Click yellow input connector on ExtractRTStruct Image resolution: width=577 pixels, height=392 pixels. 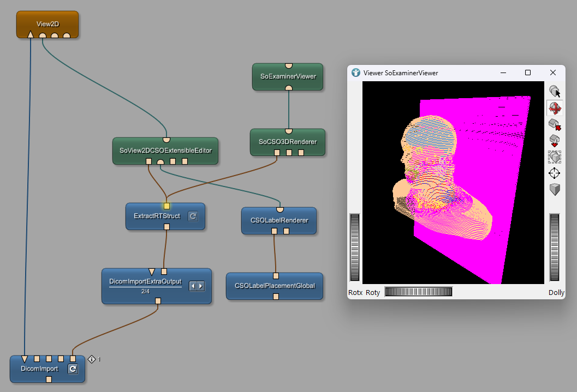pos(166,206)
